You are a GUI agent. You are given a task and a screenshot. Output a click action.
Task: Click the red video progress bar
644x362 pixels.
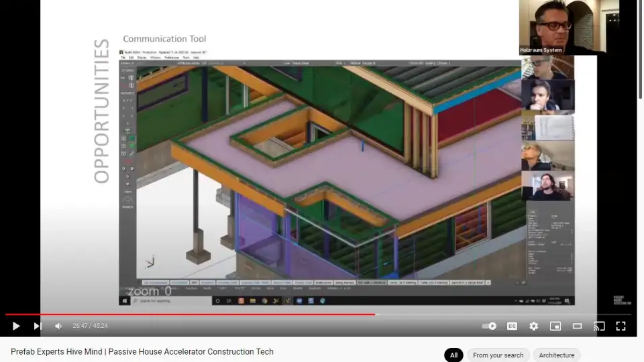tap(201, 314)
